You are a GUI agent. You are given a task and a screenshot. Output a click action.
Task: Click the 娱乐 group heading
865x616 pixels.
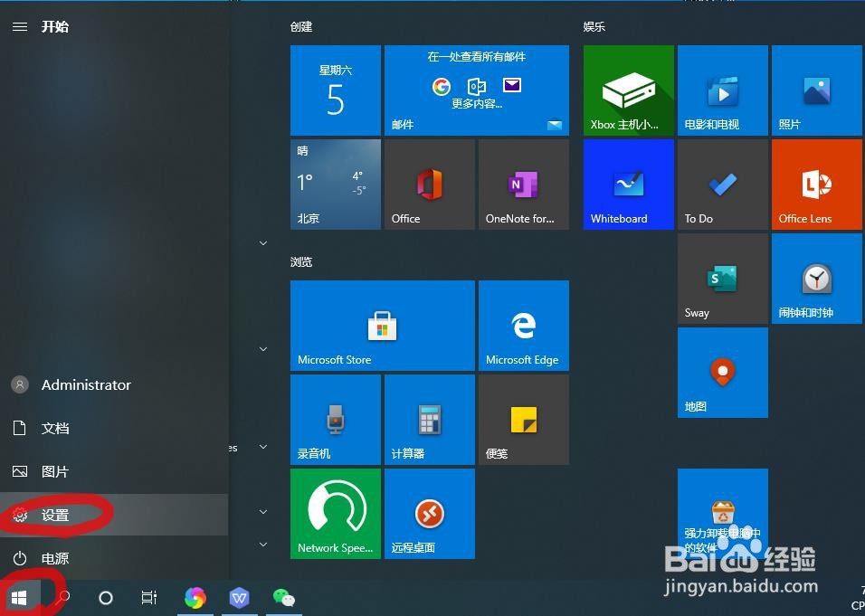(x=594, y=26)
